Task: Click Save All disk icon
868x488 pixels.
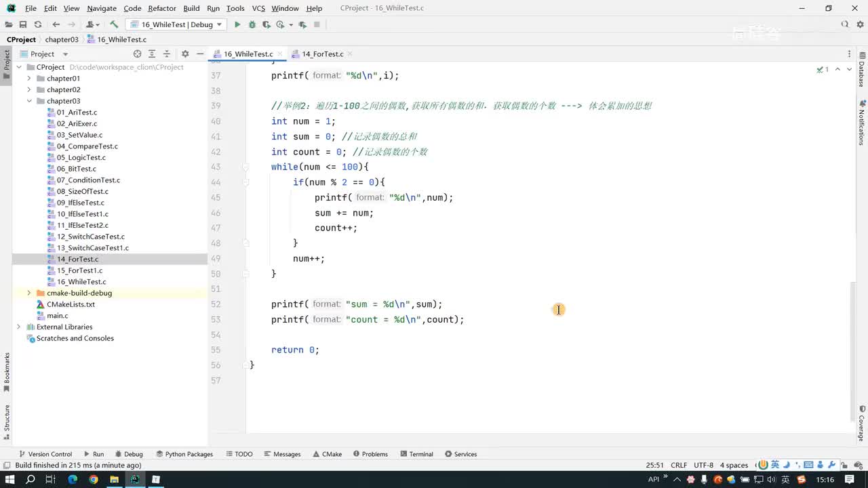Action: pyautogui.click(x=23, y=24)
